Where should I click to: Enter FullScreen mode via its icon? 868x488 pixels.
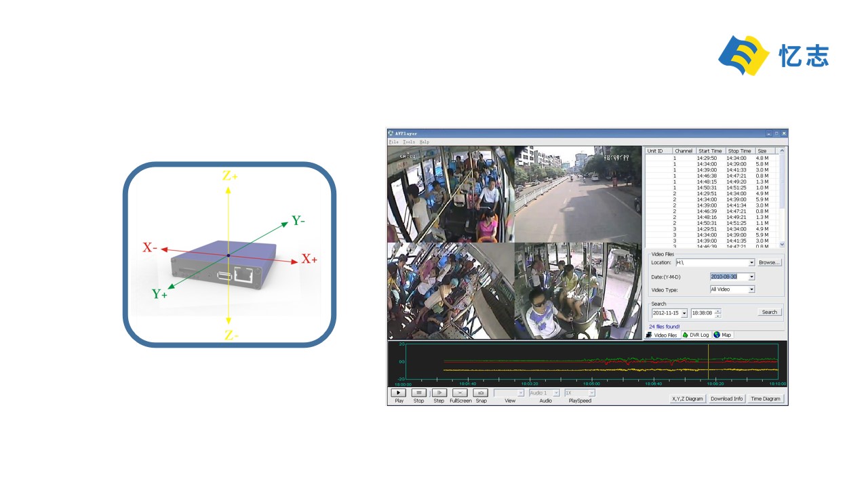tap(460, 393)
